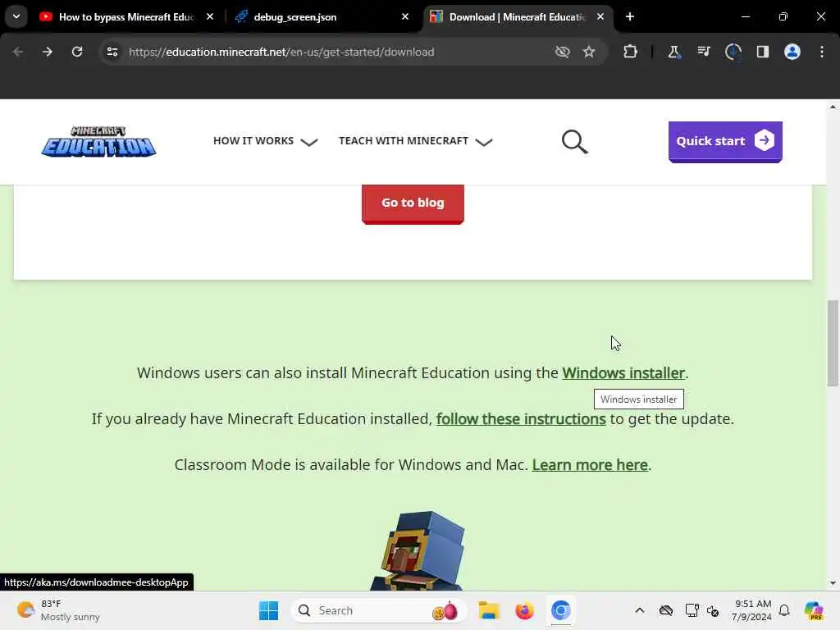Expand the TEACH WITH MINECRAFT menu
This screenshot has height=630, width=840.
tap(415, 141)
